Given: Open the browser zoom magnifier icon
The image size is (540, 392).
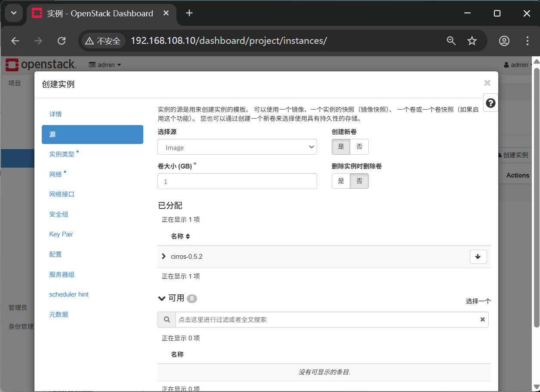Looking at the screenshot, I should pyautogui.click(x=451, y=41).
